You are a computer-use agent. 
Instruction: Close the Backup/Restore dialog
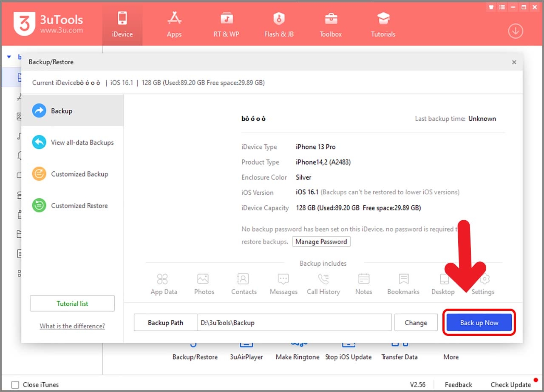514,62
